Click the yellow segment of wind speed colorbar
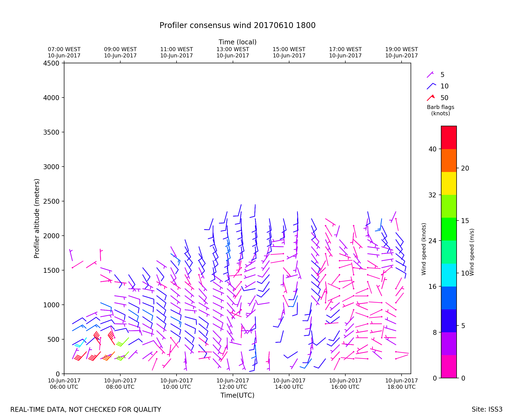 pos(449,183)
